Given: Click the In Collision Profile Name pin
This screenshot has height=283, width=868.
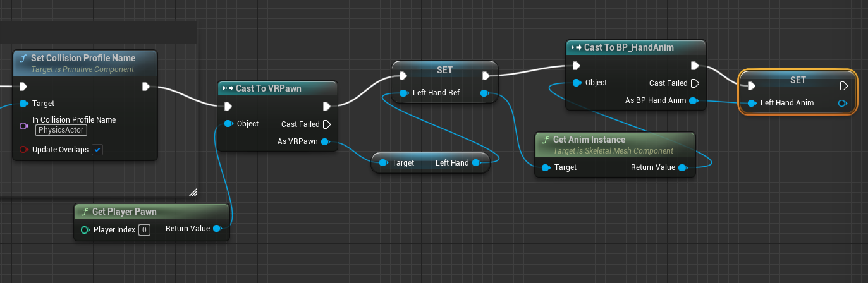Looking at the screenshot, I should click(x=23, y=126).
